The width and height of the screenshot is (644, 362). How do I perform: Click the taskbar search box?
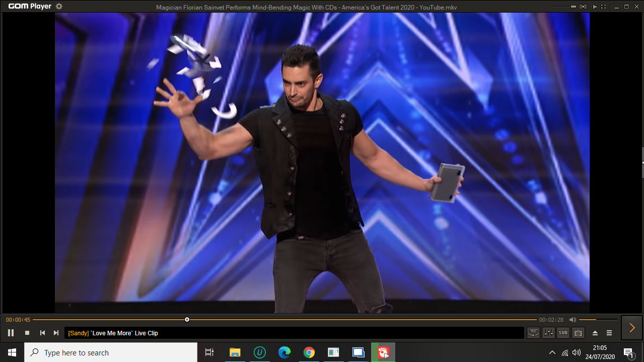coord(111,352)
